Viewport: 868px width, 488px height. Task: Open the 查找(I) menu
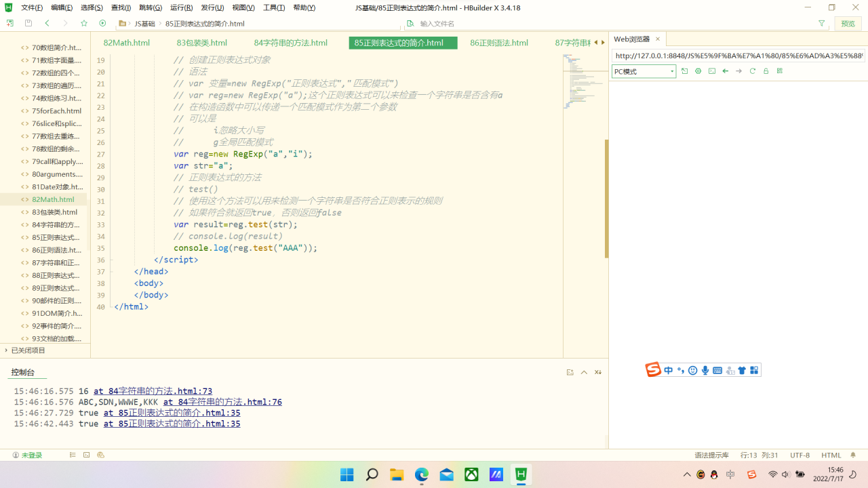[121, 7]
